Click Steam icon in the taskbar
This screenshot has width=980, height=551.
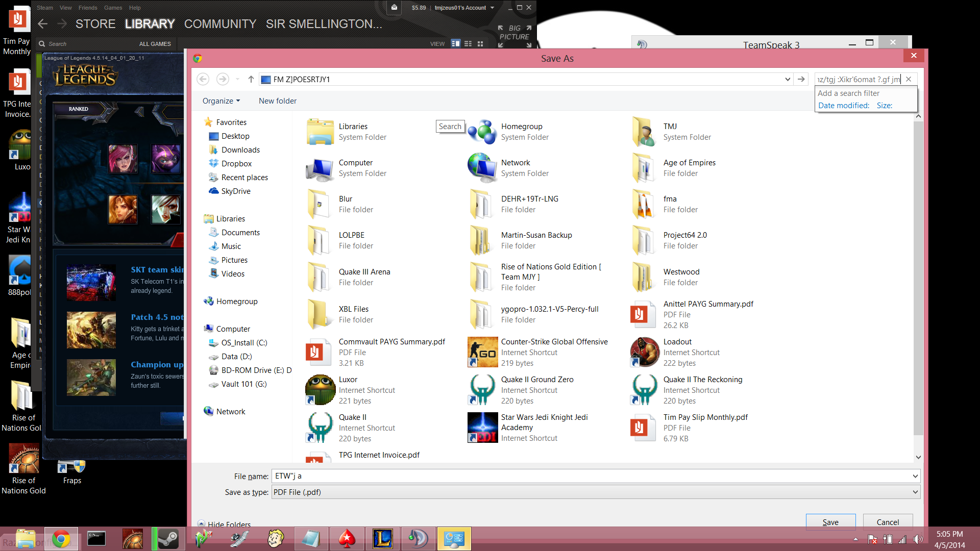click(x=167, y=539)
